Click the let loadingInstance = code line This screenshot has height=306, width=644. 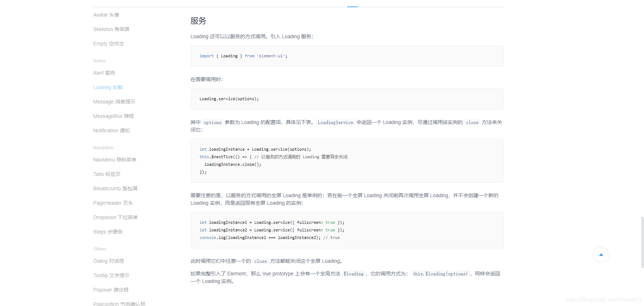(x=255, y=149)
